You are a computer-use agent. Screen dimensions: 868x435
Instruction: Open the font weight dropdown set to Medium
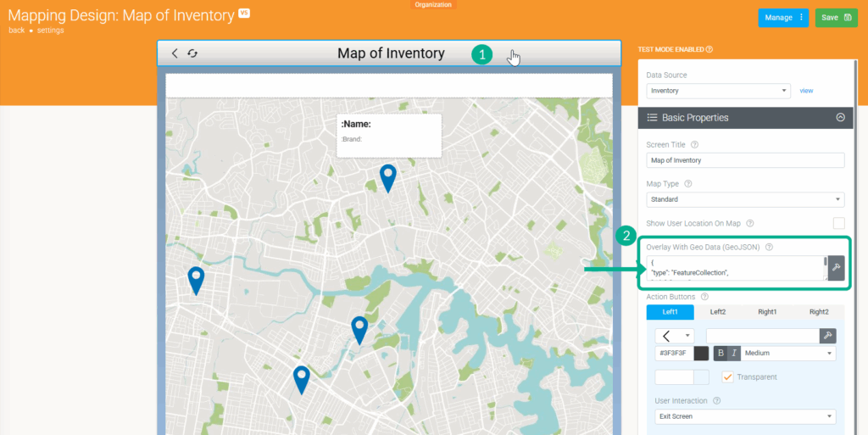[x=788, y=353]
